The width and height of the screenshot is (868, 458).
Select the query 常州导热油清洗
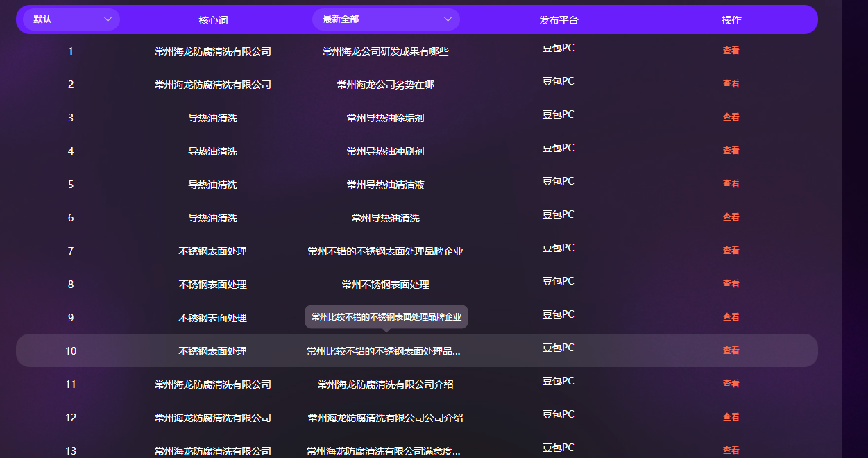(386, 218)
